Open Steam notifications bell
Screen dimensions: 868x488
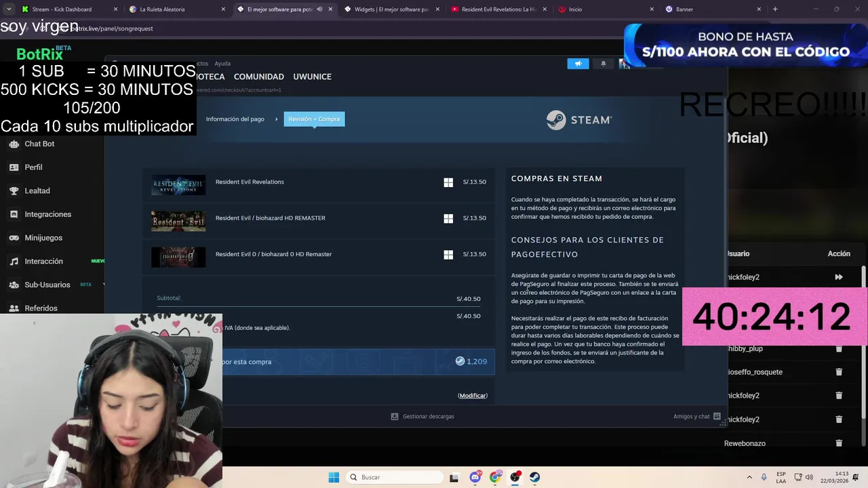point(603,64)
